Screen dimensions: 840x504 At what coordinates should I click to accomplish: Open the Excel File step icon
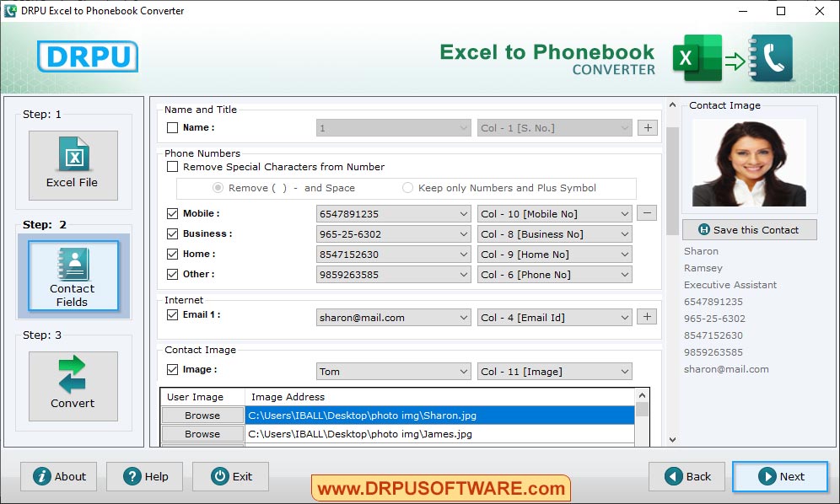pyautogui.click(x=73, y=164)
